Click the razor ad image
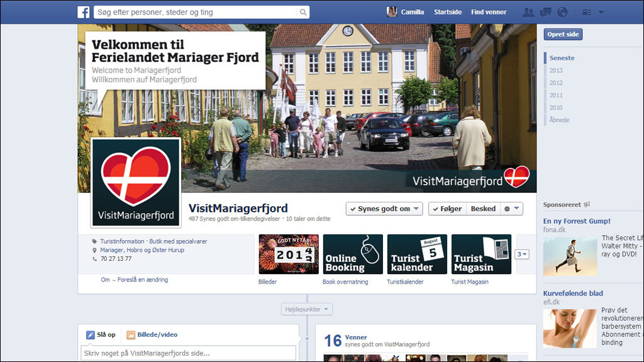644x362 pixels. coord(570,328)
